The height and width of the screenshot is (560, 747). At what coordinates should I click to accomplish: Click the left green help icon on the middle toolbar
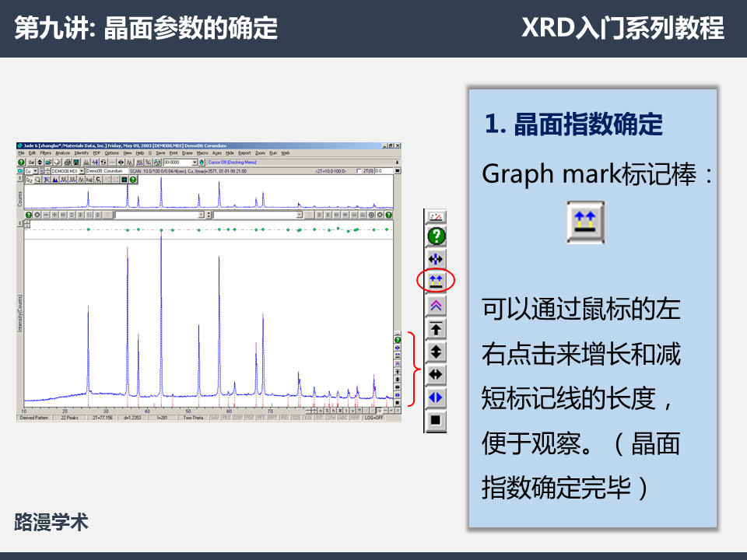click(29, 215)
